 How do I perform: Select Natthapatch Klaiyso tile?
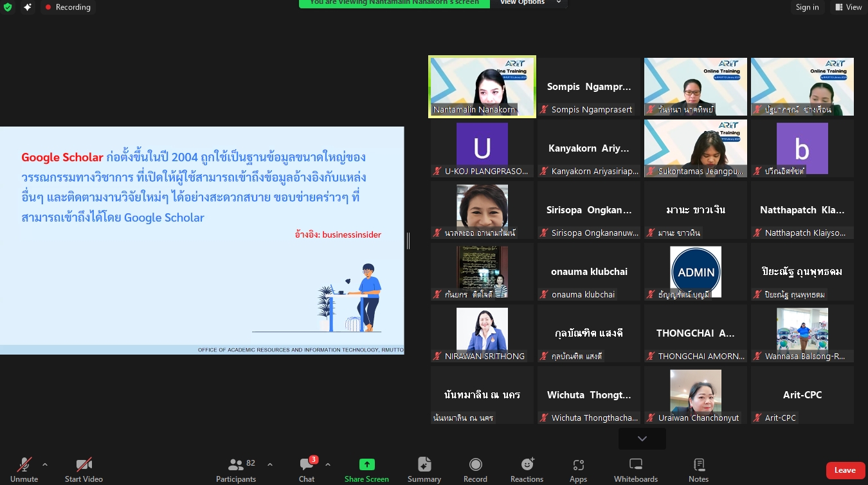tap(802, 210)
